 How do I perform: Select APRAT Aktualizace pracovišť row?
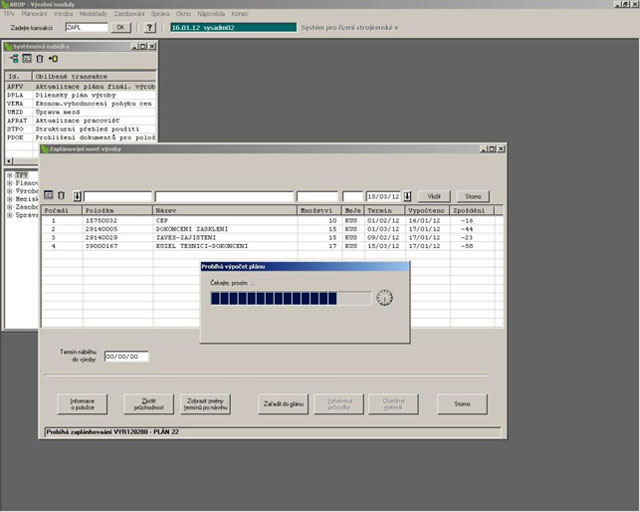(x=81, y=120)
